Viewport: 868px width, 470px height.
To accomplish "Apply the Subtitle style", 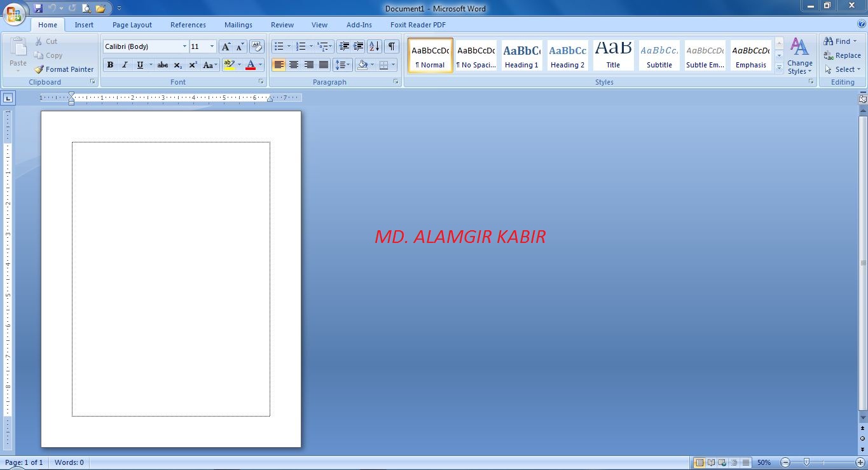I will tap(659, 56).
